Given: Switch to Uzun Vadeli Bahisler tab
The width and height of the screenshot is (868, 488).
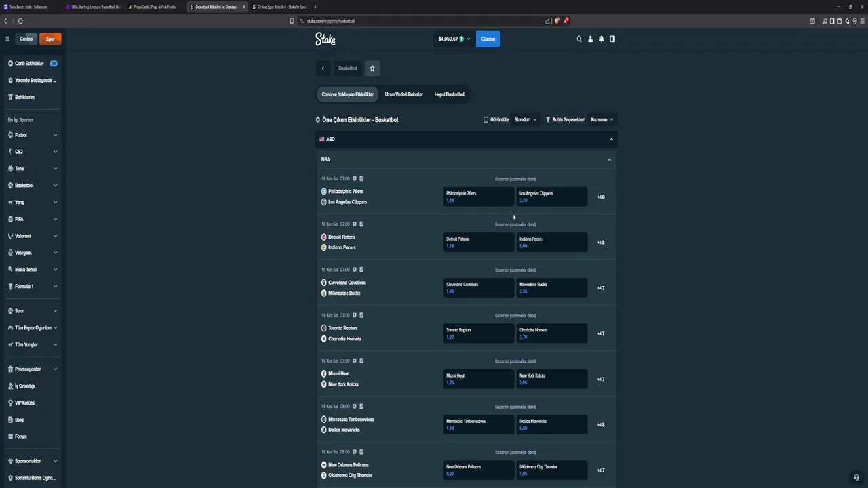Looking at the screenshot, I should pos(404,95).
